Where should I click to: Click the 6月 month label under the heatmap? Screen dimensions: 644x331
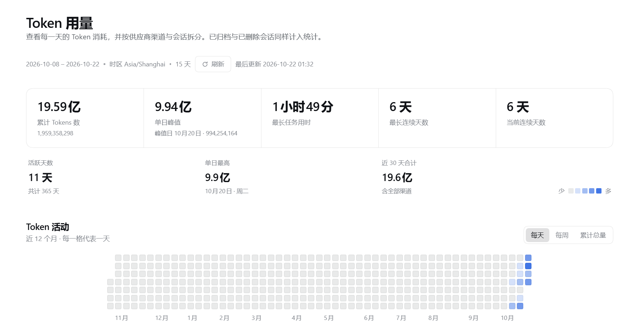[369, 318]
